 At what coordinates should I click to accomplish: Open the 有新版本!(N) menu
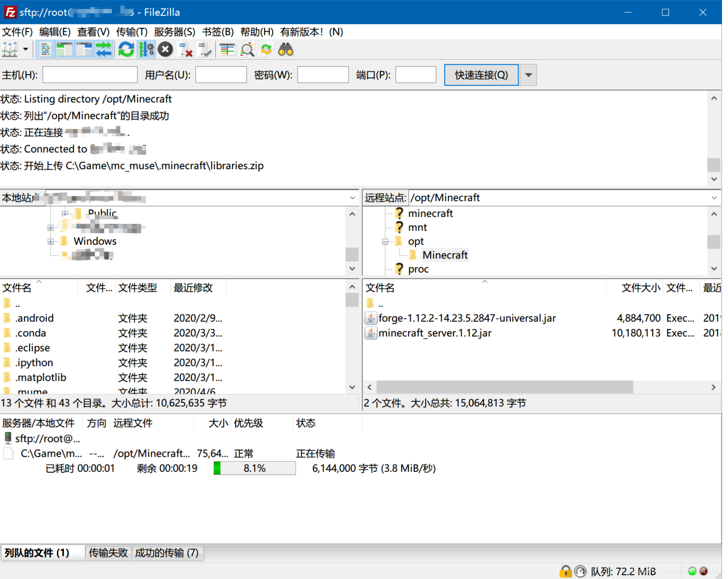312,32
